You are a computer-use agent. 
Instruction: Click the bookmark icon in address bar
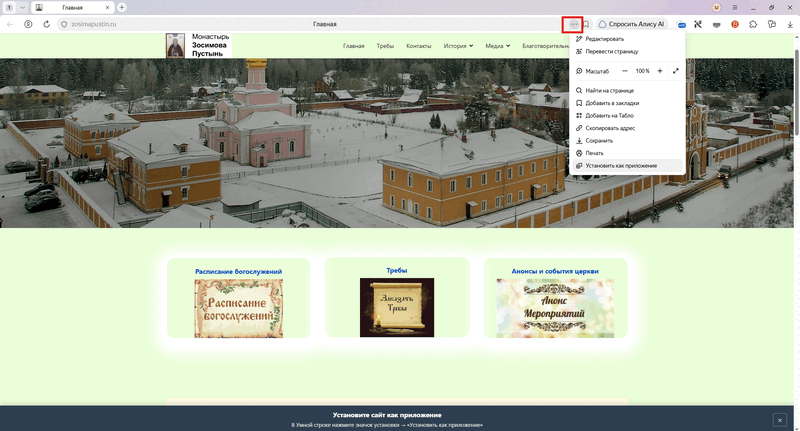tap(586, 24)
